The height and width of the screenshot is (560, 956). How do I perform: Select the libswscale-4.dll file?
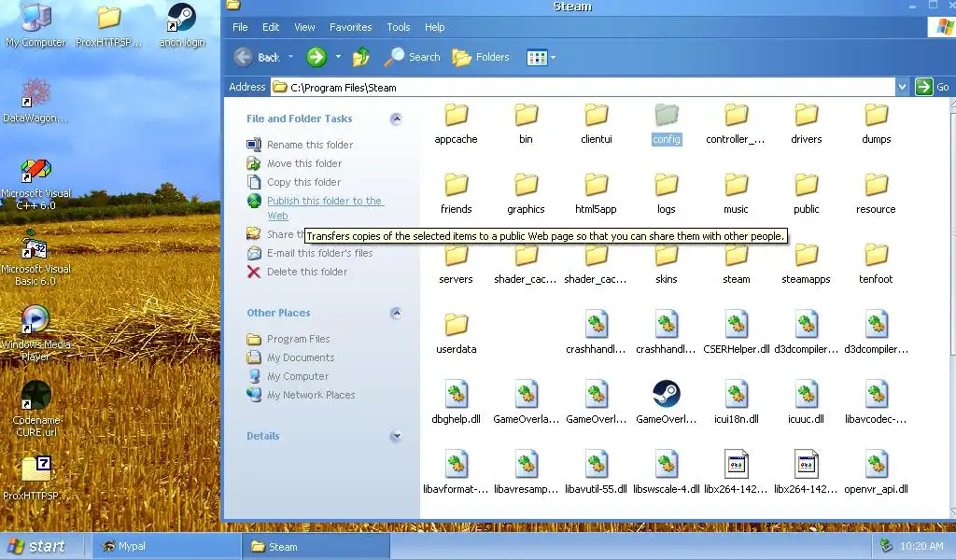(667, 473)
